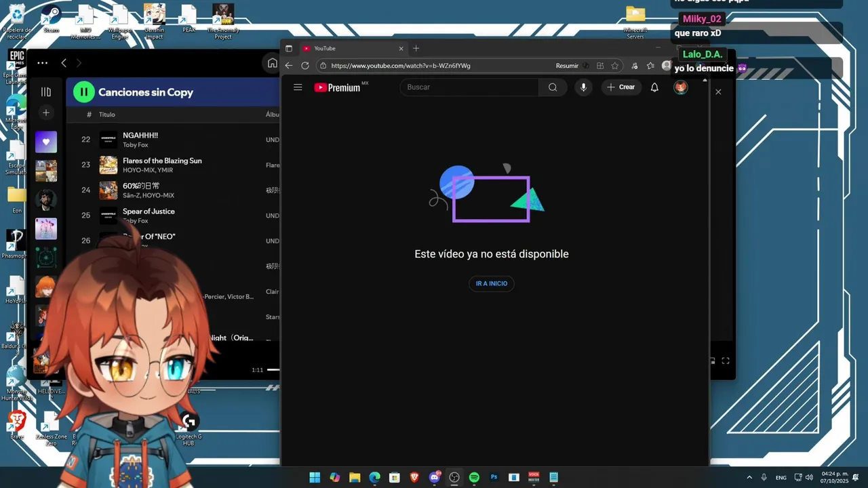868x488 pixels.
Task: Open Spotify Home with the house icon
Action: (x=272, y=63)
